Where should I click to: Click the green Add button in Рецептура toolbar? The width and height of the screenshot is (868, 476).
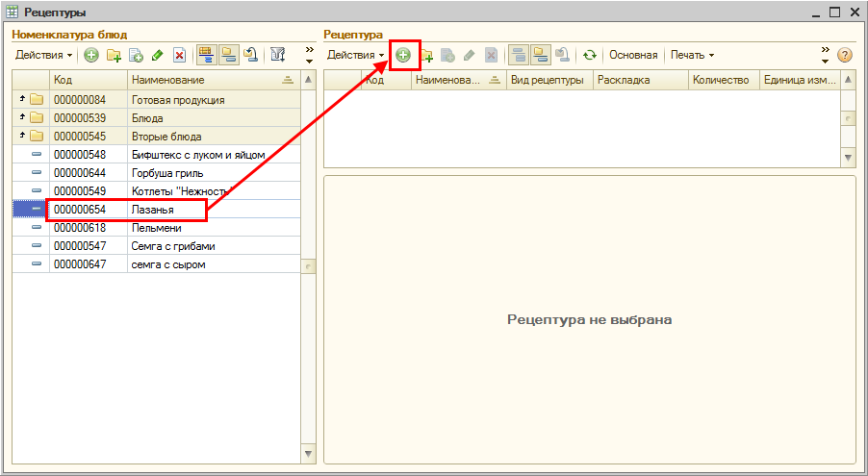[x=403, y=55]
